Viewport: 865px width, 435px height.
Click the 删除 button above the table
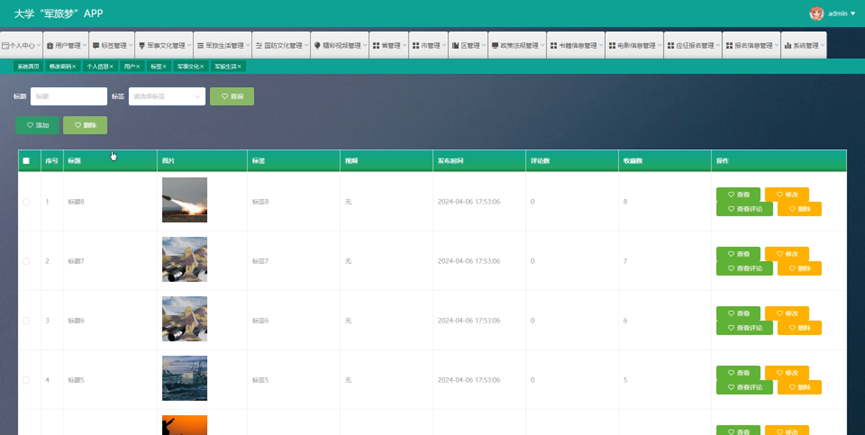pos(85,125)
